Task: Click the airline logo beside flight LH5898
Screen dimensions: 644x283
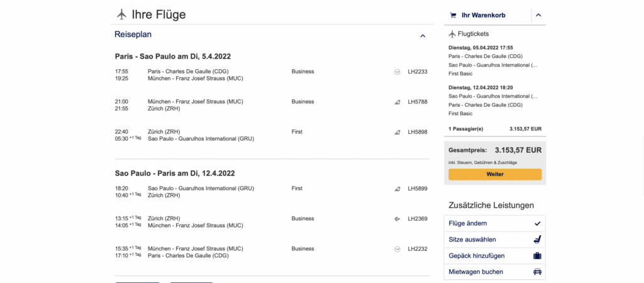Action: click(397, 132)
